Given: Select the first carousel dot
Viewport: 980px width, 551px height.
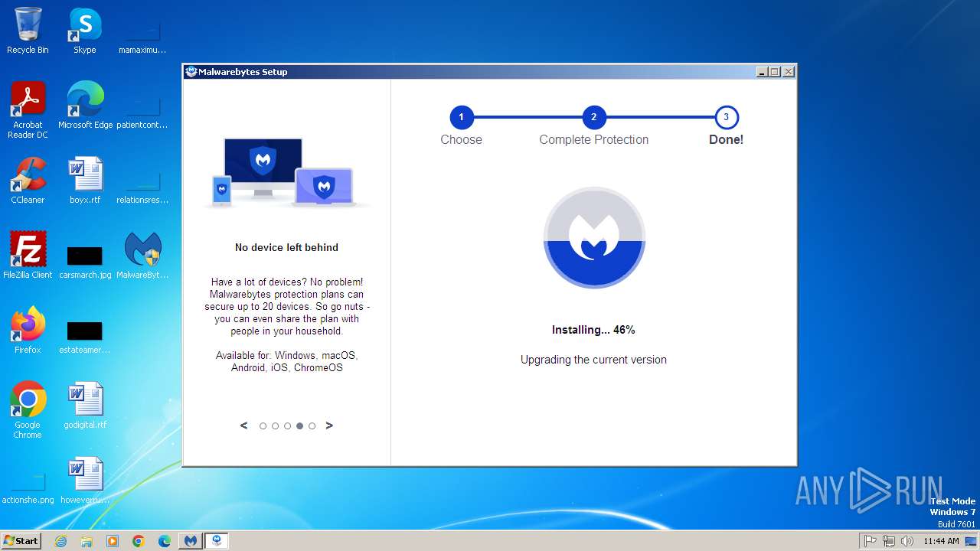Looking at the screenshot, I should click(x=263, y=426).
